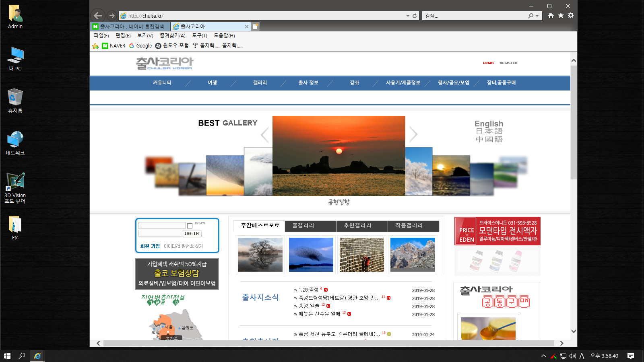The image size is (644, 362).
Task: Open the 사용기/제품정보 navigation item
Action: [x=403, y=83]
